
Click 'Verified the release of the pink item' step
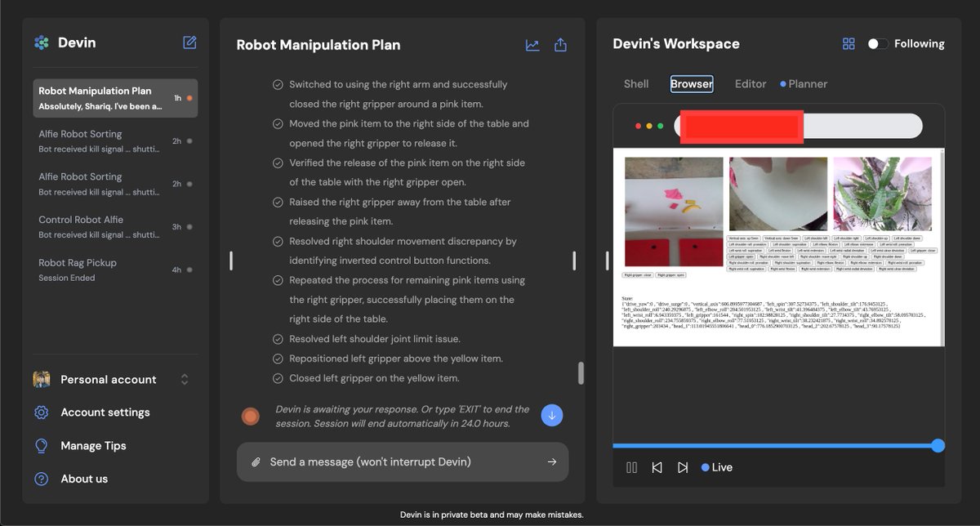[x=407, y=172]
